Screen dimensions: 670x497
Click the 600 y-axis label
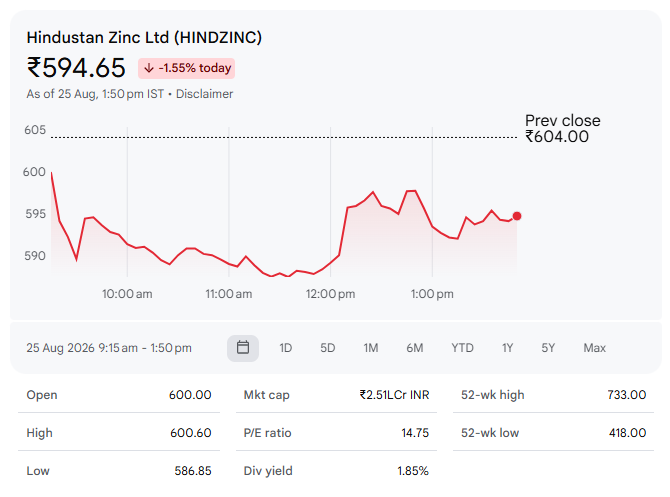coord(34,172)
